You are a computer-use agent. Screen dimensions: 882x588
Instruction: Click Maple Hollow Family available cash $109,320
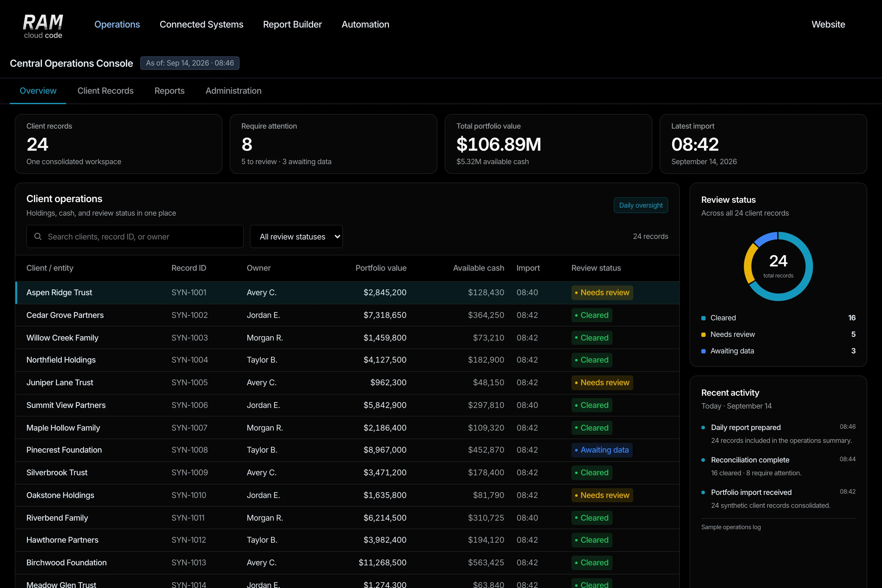tap(486, 428)
